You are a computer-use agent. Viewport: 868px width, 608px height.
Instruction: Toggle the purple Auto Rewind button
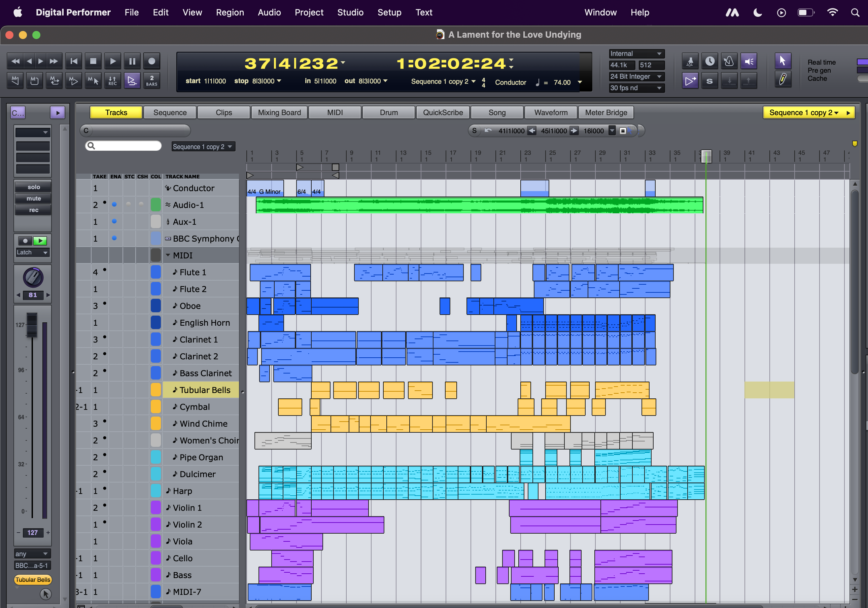click(x=132, y=80)
